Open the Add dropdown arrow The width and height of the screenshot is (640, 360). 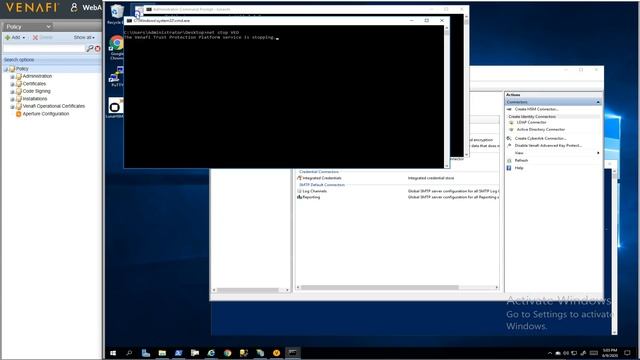pos(24,38)
